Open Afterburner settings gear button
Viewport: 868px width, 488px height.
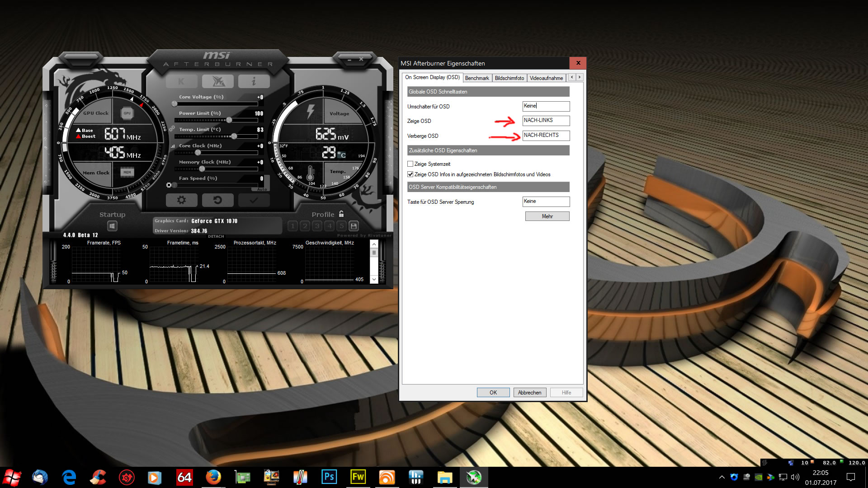point(181,200)
